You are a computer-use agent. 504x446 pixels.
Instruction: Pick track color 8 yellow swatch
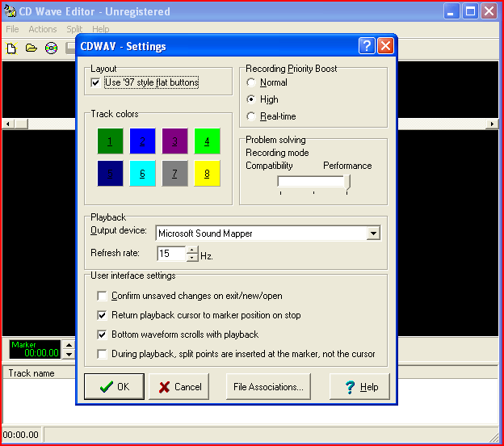(x=207, y=174)
